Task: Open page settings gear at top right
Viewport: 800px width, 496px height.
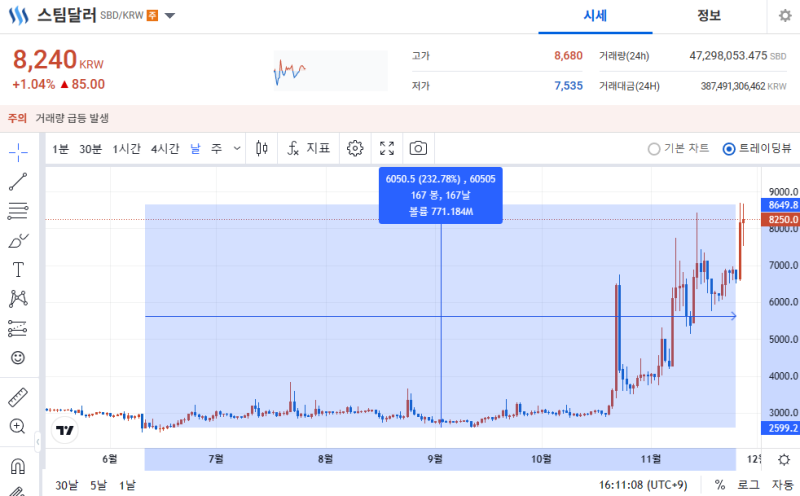Action: point(785,16)
